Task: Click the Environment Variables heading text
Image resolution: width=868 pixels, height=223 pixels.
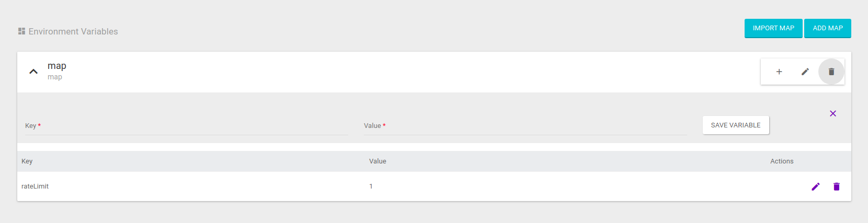Action: click(x=73, y=31)
